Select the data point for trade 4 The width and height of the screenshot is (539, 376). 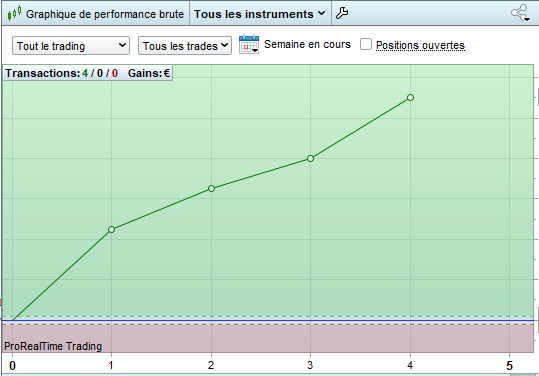coord(410,98)
